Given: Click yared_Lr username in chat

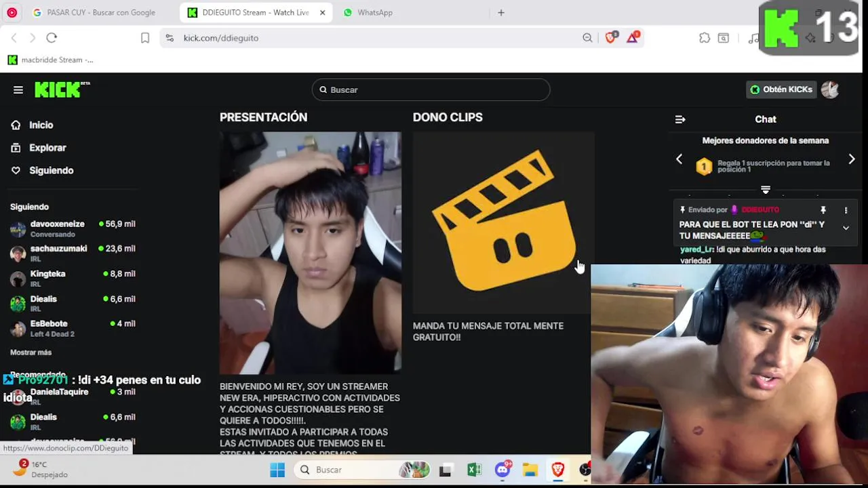Looking at the screenshot, I should point(696,249).
